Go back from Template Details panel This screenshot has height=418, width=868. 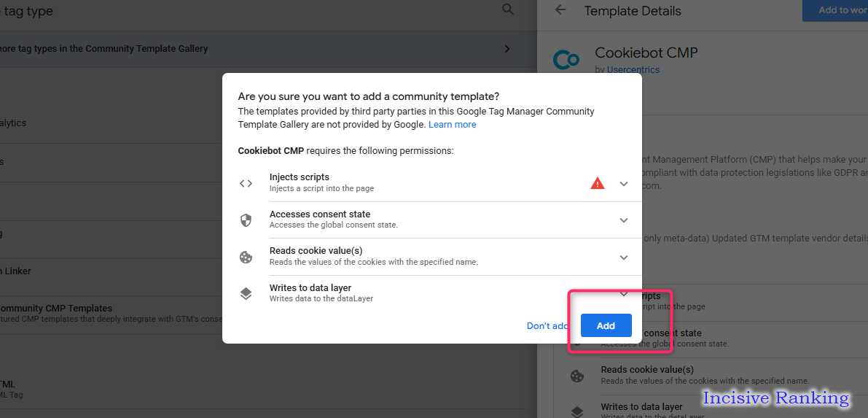click(x=560, y=10)
